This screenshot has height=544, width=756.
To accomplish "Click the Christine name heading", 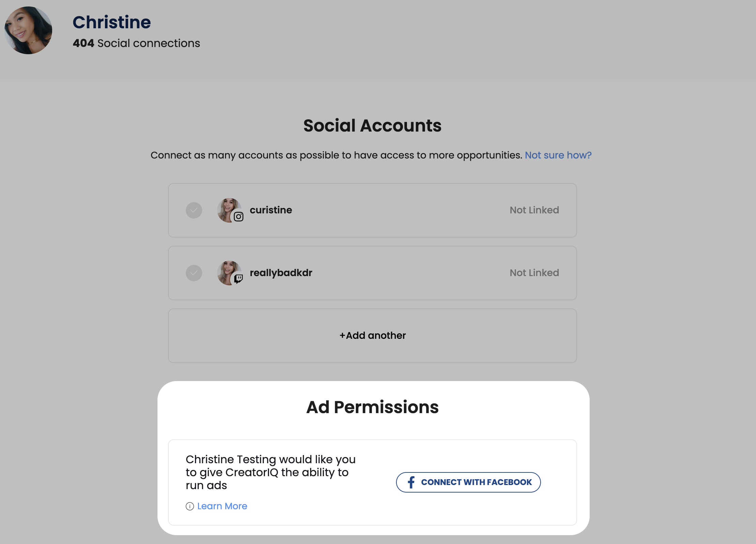I will pos(111,22).
